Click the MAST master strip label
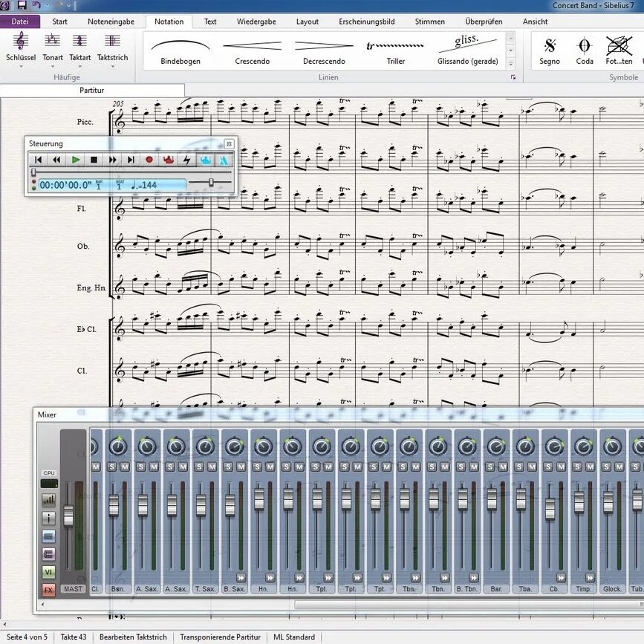Viewport: 644px width, 644px height. pos(73,588)
